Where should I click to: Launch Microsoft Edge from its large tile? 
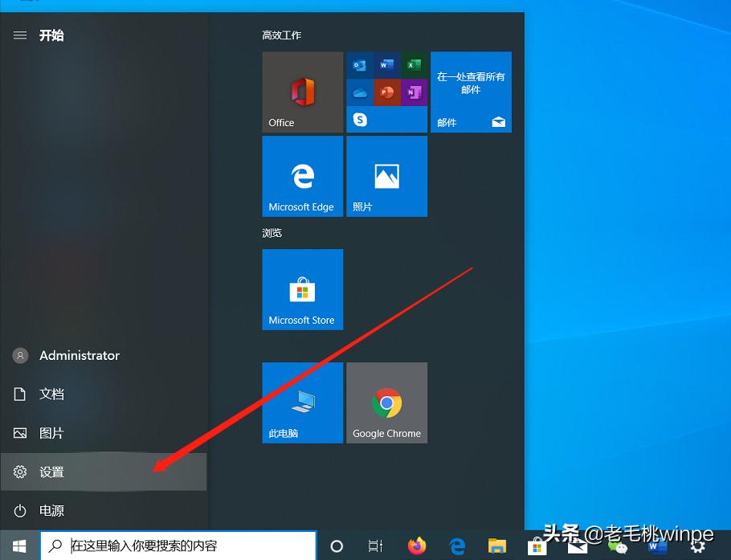[302, 176]
